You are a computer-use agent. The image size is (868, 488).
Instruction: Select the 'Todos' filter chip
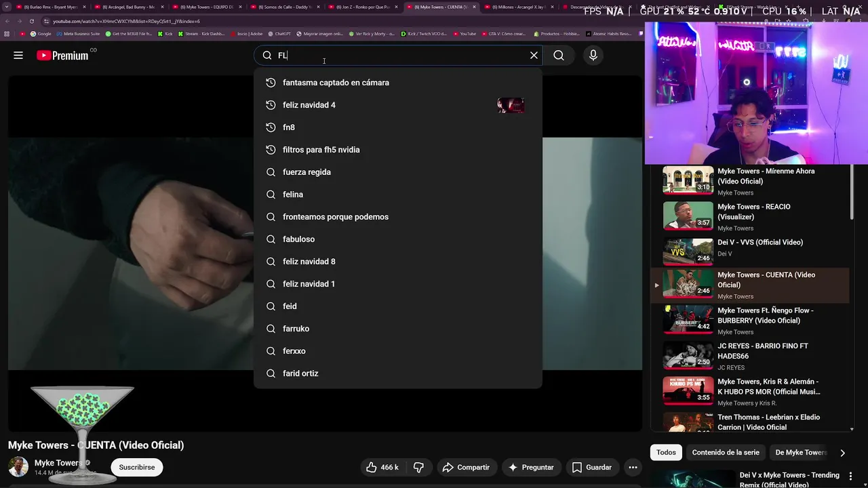coord(666,452)
